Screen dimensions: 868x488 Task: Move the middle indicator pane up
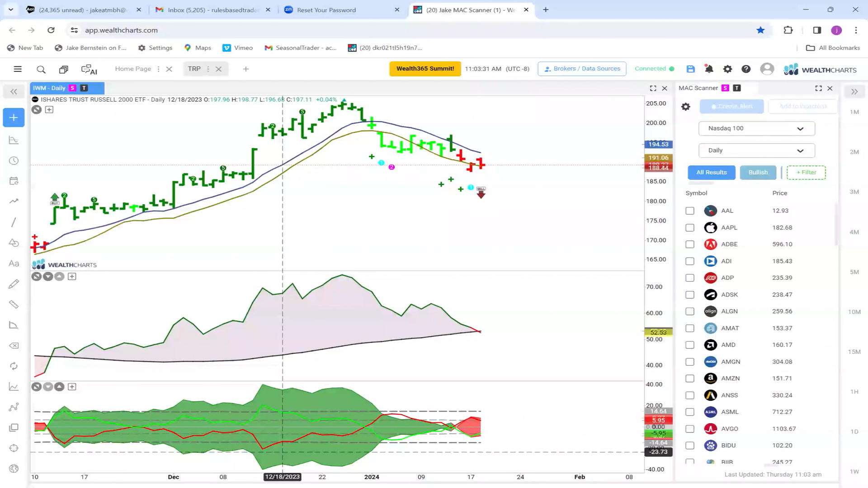coord(59,277)
